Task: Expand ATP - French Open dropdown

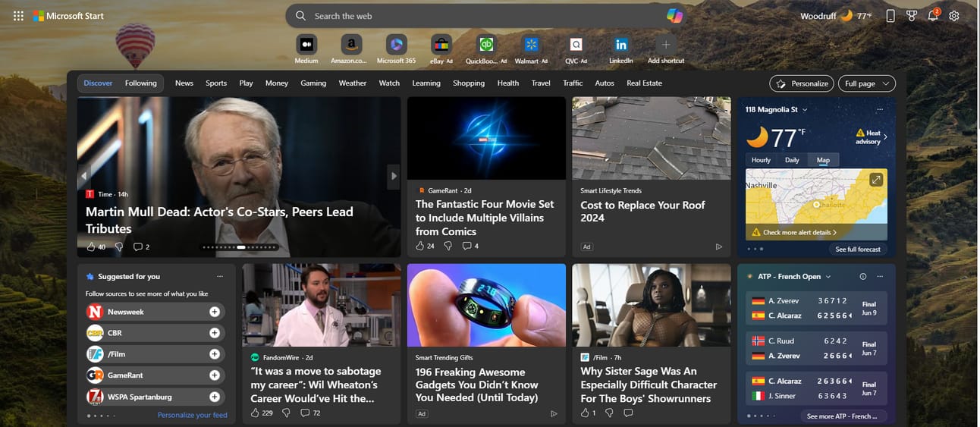Action: pos(828,277)
